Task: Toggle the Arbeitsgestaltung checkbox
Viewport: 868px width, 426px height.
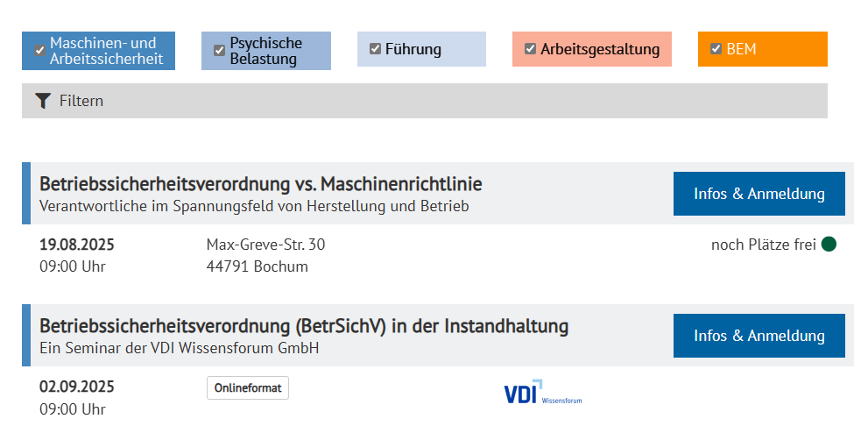Action: 530,49
